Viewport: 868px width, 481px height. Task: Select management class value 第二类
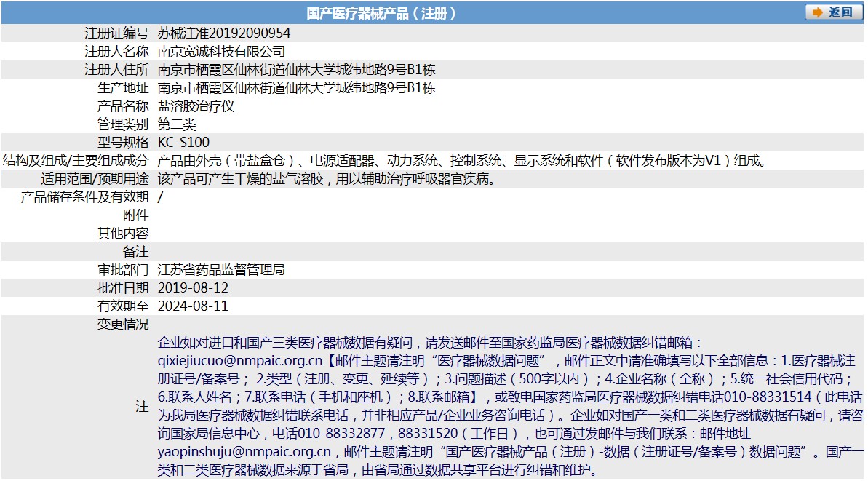[x=177, y=124]
